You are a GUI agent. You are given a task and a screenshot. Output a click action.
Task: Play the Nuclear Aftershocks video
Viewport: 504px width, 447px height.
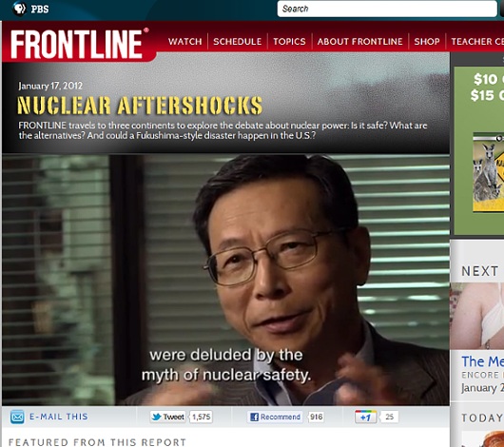[x=225, y=280]
